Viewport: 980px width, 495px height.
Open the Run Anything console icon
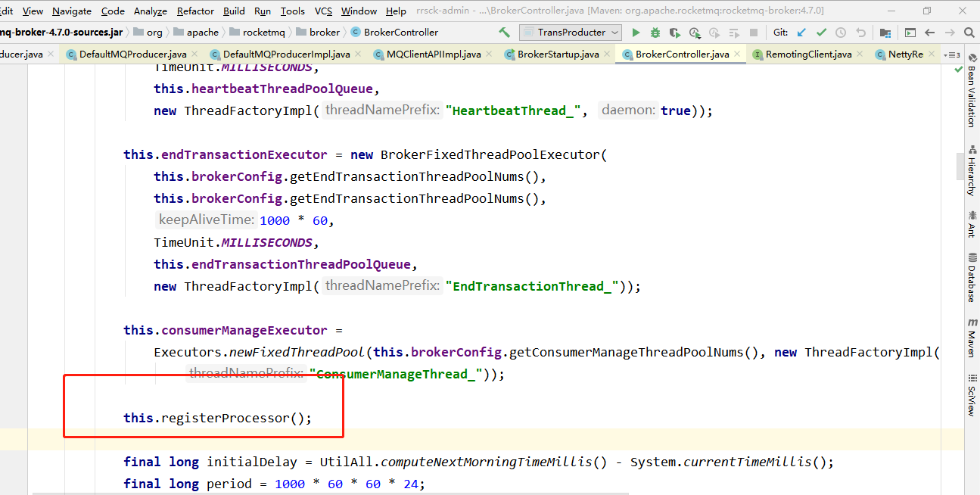pos(910,33)
